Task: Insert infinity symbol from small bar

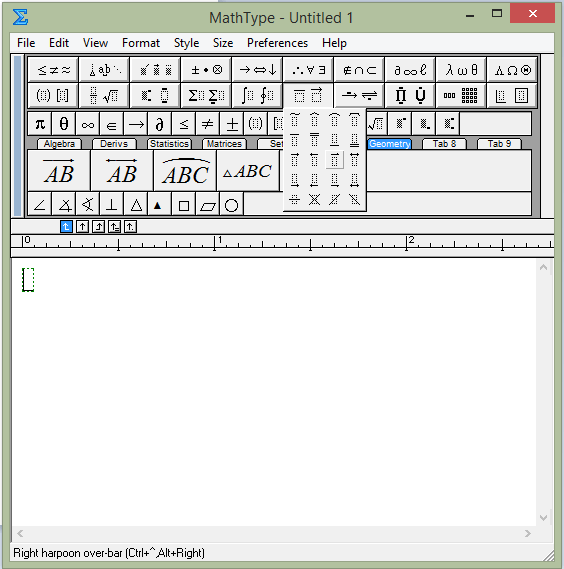Action: pos(87,124)
